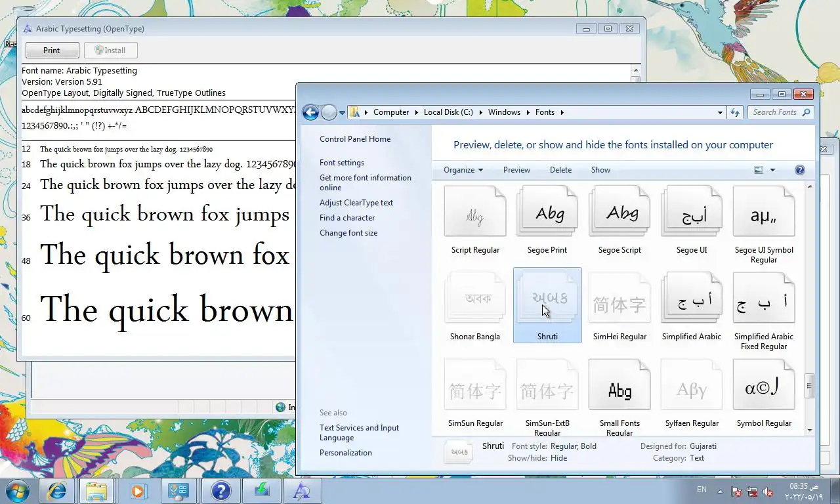Image resolution: width=840 pixels, height=504 pixels.
Task: Click Preview in the Fonts toolbar
Action: click(x=516, y=170)
